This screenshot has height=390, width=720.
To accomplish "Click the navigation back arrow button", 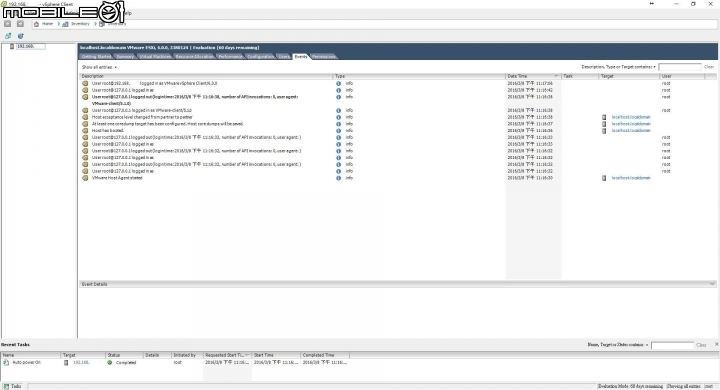I will (7, 23).
